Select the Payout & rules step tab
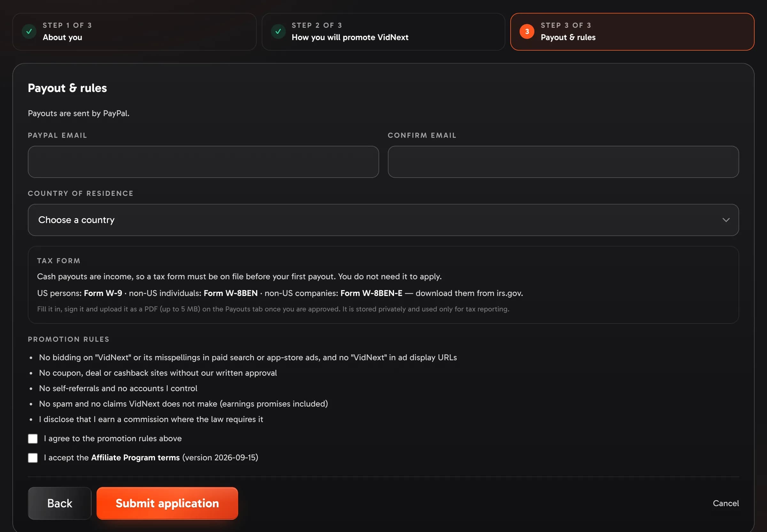Screen dimensions: 767x532 pyautogui.click(x=632, y=32)
